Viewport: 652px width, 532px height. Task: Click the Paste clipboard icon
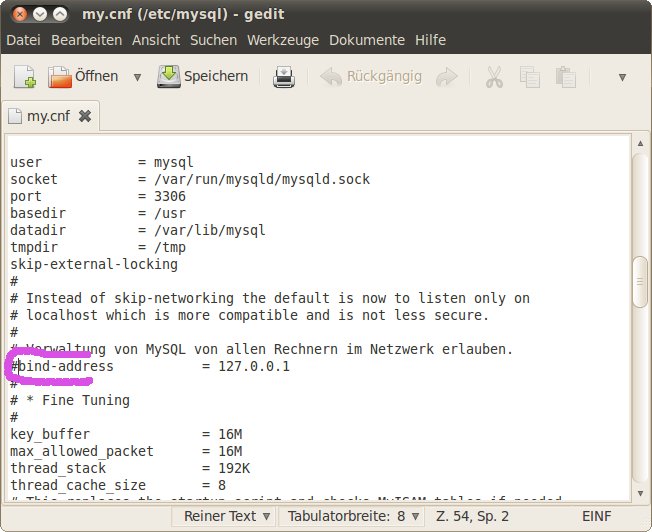(x=566, y=77)
